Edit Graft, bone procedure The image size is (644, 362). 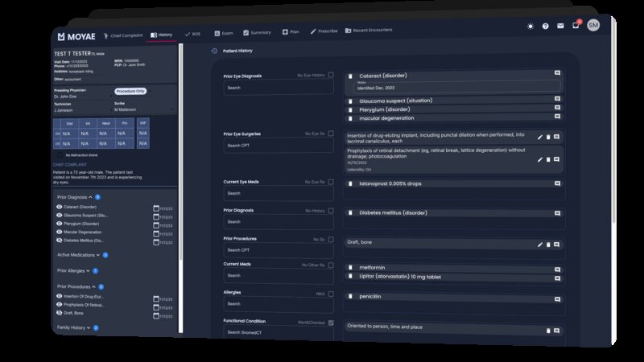coord(539,245)
